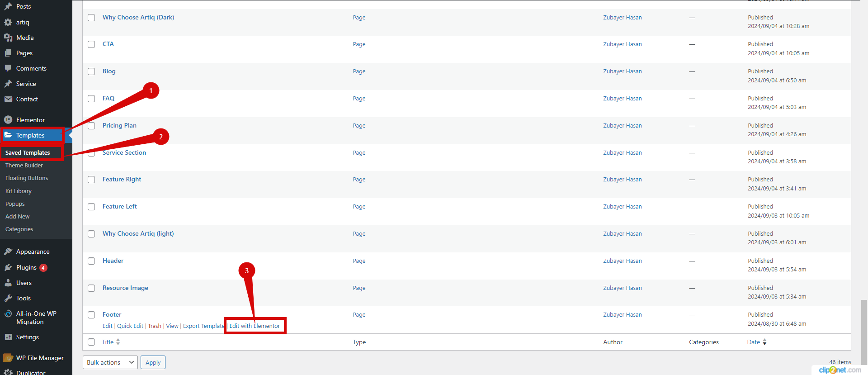Image resolution: width=868 pixels, height=375 pixels.
Task: Select the Pricing Plan row checkbox
Action: [91, 126]
